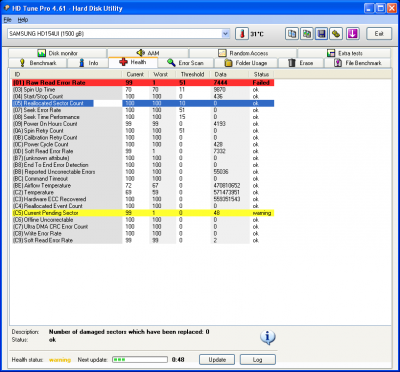Viewport: 400px width, 372px height.
Task: Open the File menu
Action: click(7, 20)
